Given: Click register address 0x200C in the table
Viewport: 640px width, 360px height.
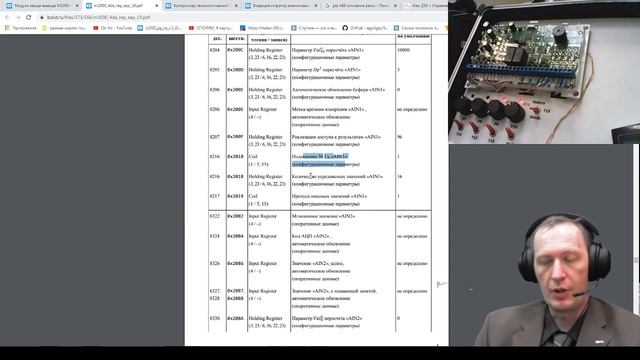Looking at the screenshot, I should 235,50.
